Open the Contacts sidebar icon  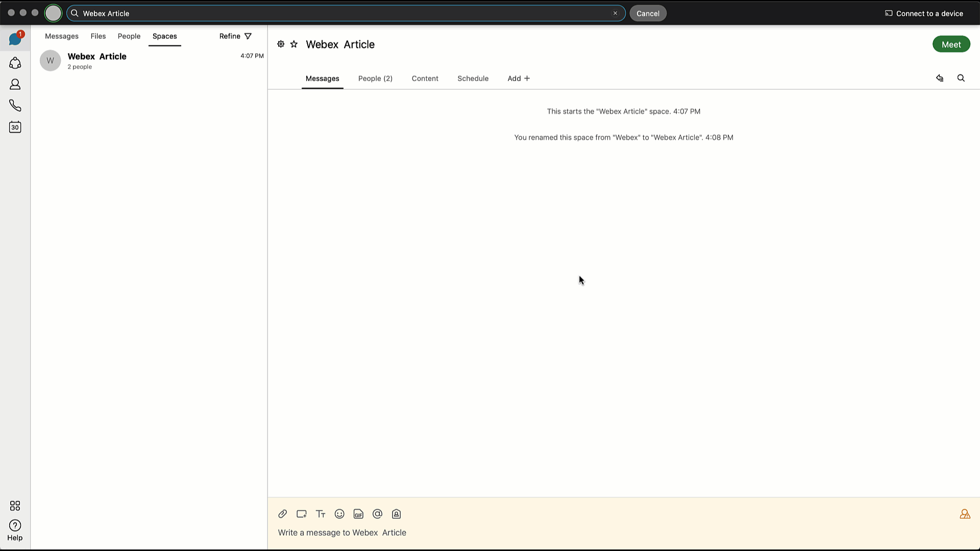tap(15, 84)
